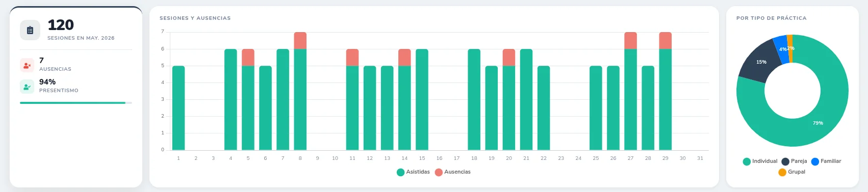This screenshot has width=868, height=192.
Task: Click the 79% Individual donut segment
Action: 818,123
